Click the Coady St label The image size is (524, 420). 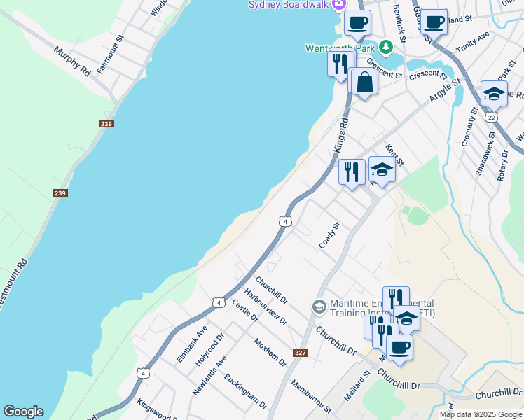tap(329, 235)
